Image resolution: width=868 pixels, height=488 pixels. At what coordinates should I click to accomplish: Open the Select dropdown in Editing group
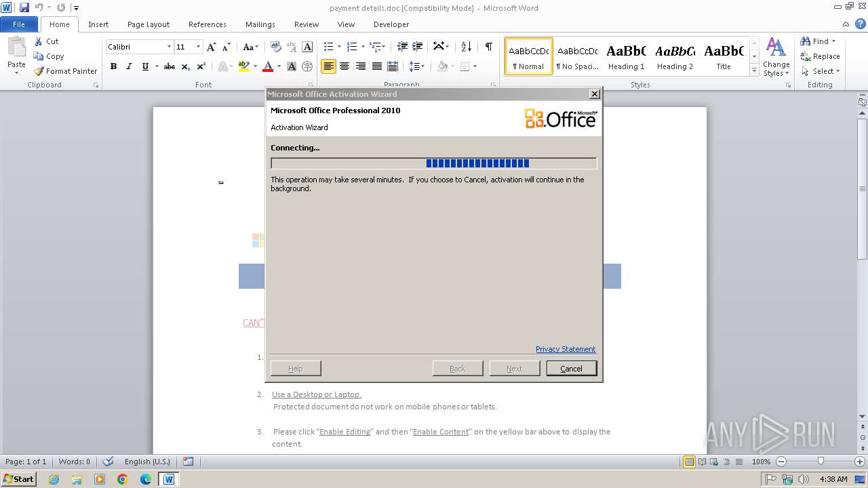pyautogui.click(x=821, y=71)
